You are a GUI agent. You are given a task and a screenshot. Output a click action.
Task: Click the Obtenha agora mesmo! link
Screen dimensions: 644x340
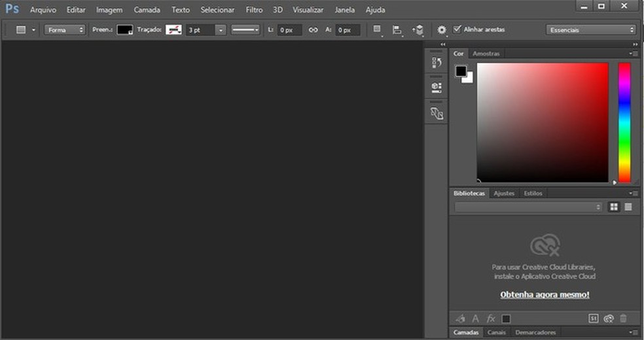point(545,295)
